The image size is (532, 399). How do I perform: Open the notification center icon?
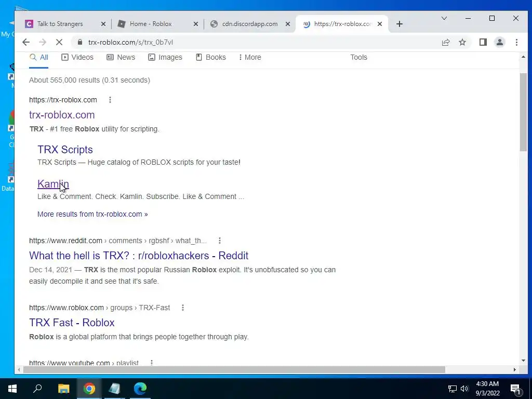point(516,389)
